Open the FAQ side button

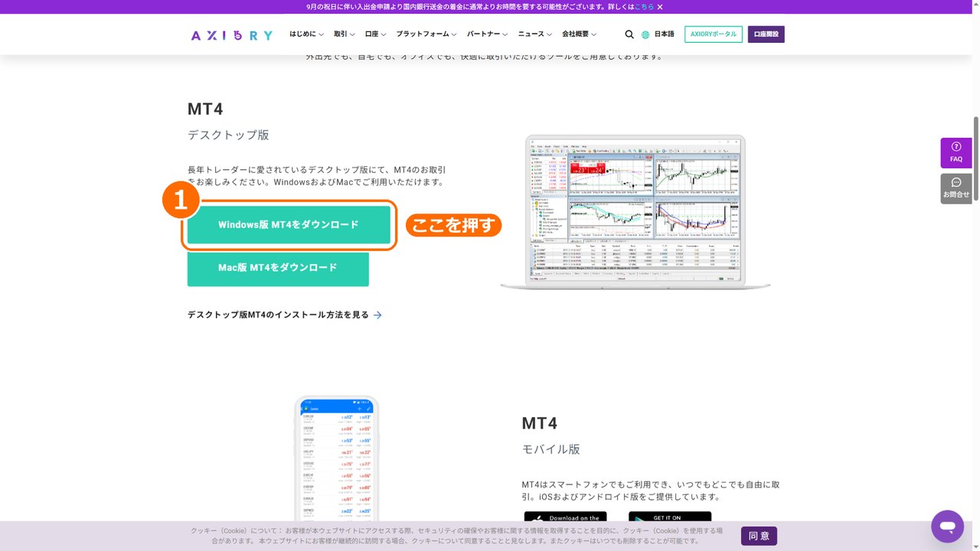click(956, 152)
